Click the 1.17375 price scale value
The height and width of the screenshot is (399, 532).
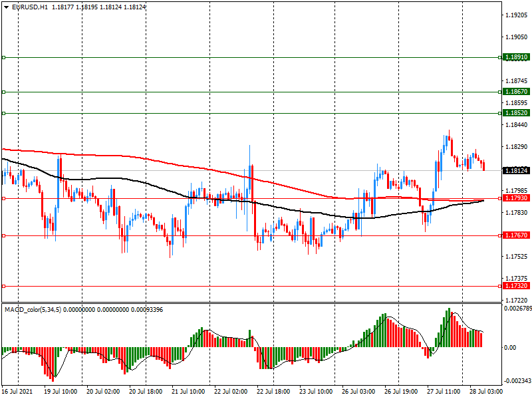517,279
